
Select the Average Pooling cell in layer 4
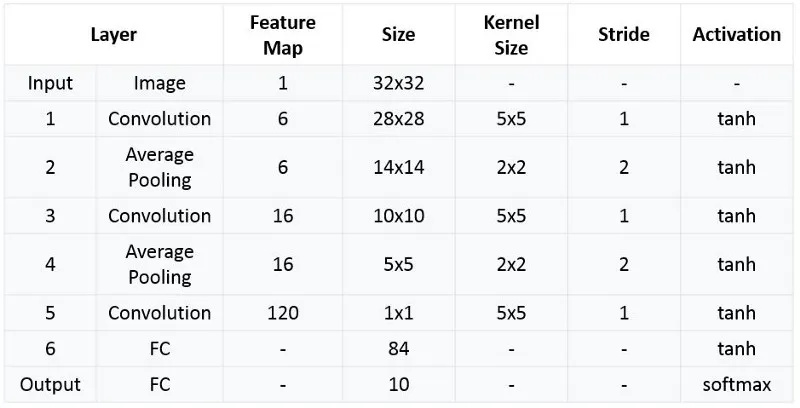(x=159, y=264)
